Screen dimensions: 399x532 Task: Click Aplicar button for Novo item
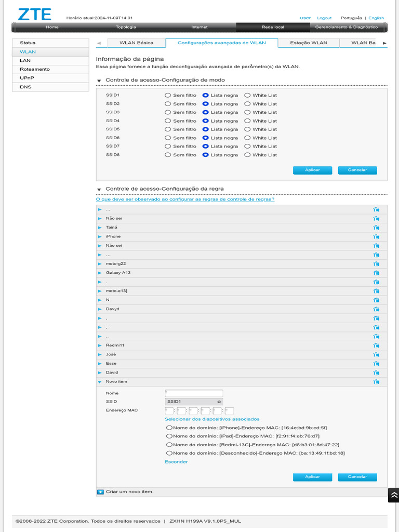pyautogui.click(x=312, y=477)
